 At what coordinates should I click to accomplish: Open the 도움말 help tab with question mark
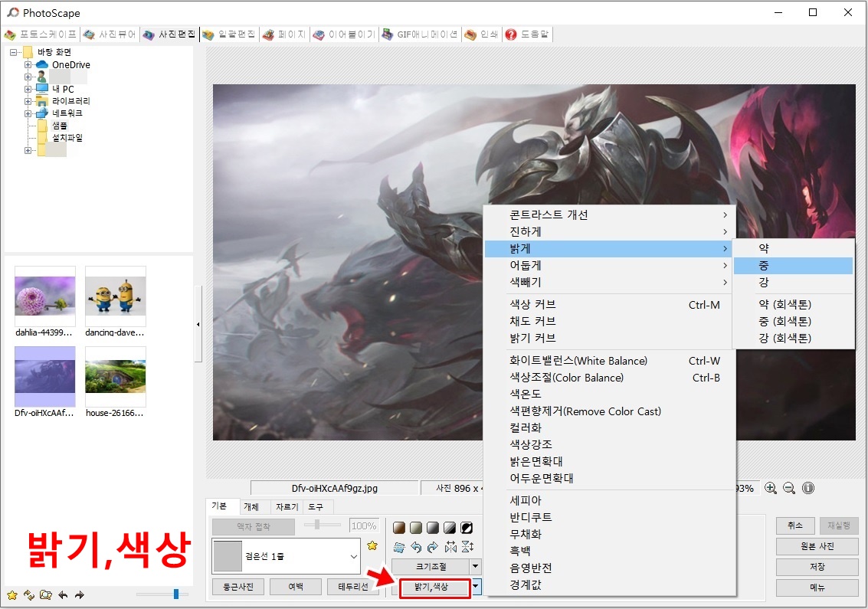pos(527,34)
